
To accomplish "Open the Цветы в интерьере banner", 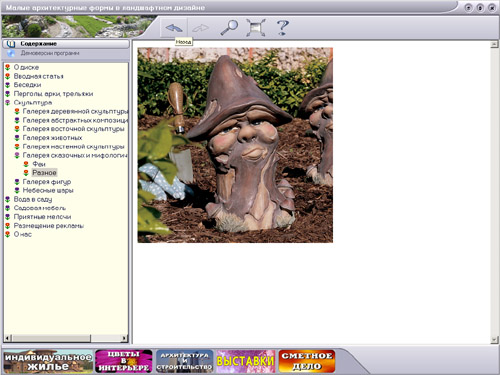I will [x=124, y=361].
